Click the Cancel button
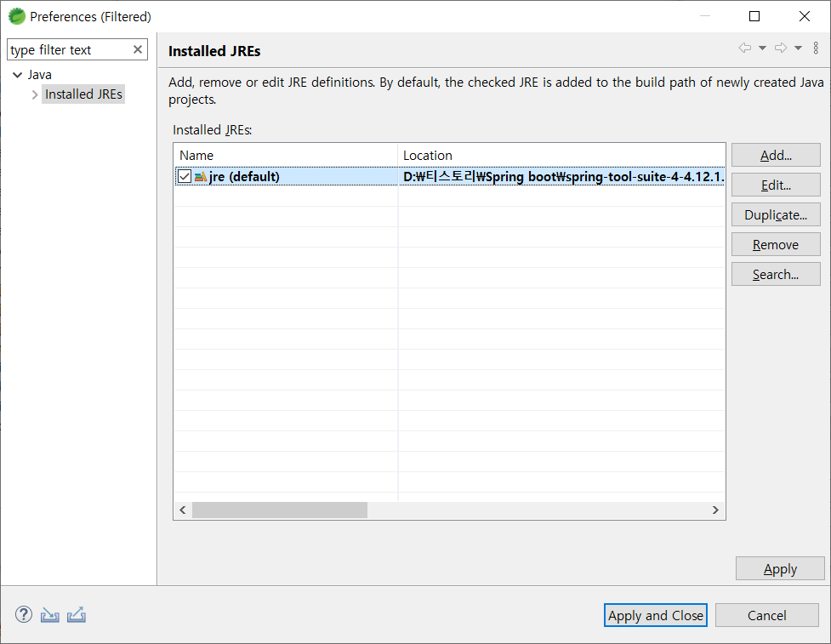831x644 pixels. coord(767,615)
